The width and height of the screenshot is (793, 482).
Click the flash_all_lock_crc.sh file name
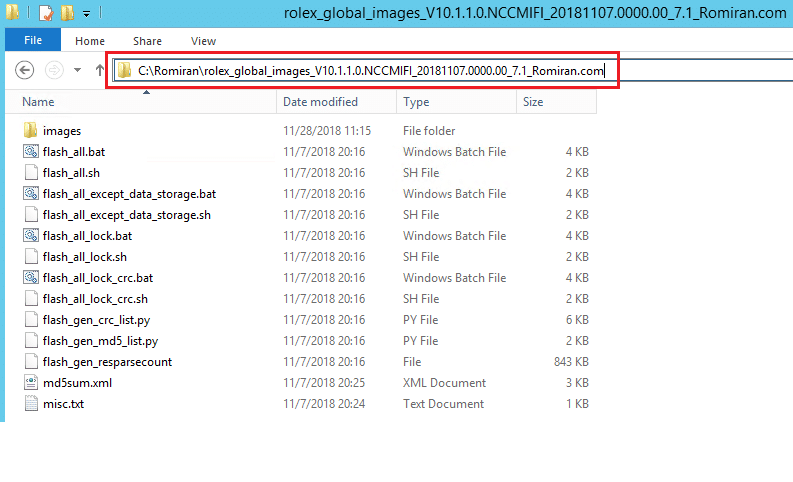pos(96,299)
